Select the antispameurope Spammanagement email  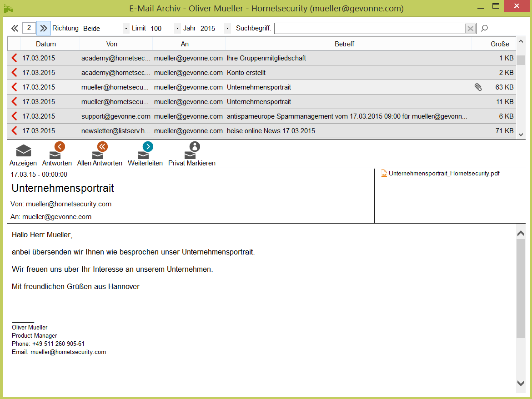261,116
